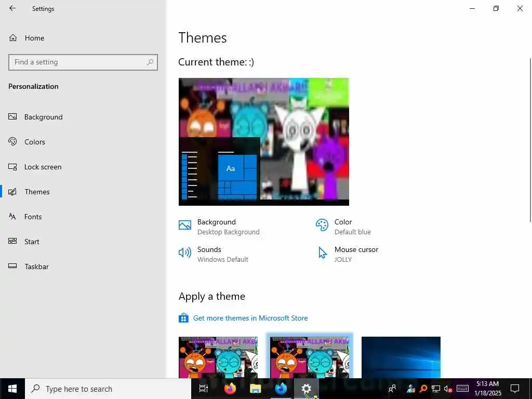Click the magnifier icon in Find a setting
532x399 pixels.
click(150, 62)
